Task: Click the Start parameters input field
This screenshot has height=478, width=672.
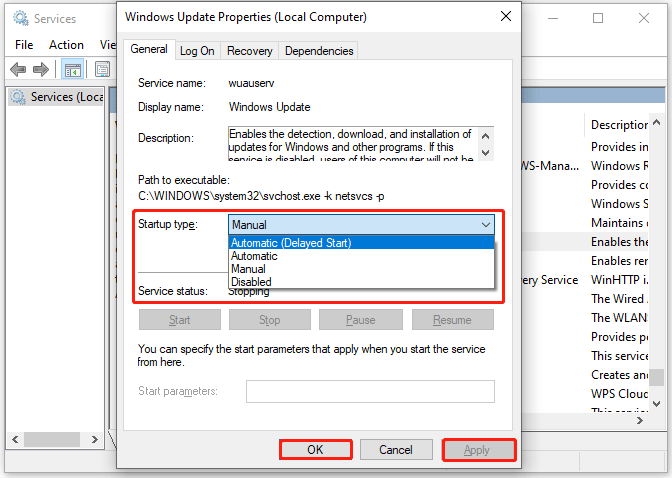Action: (370, 391)
